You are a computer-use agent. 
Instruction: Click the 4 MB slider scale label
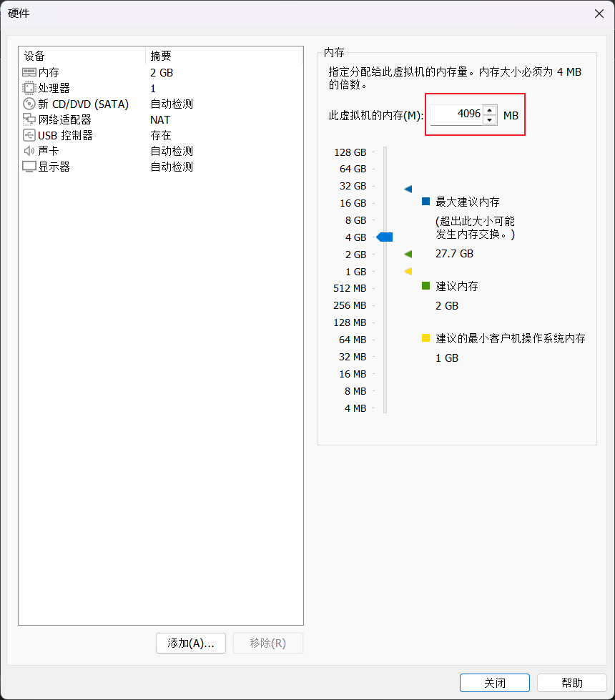point(355,408)
